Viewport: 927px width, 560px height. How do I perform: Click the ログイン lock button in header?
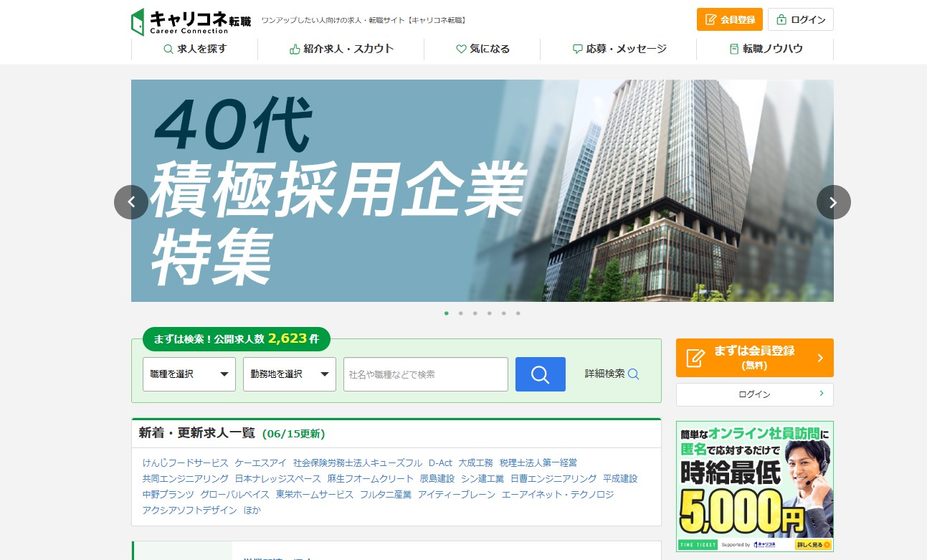point(800,19)
